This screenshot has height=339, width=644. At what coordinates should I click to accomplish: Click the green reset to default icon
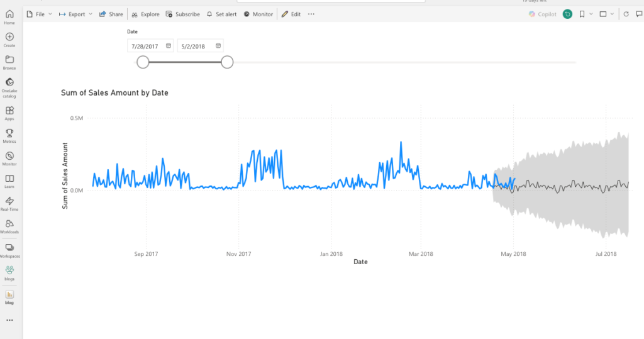click(x=567, y=14)
